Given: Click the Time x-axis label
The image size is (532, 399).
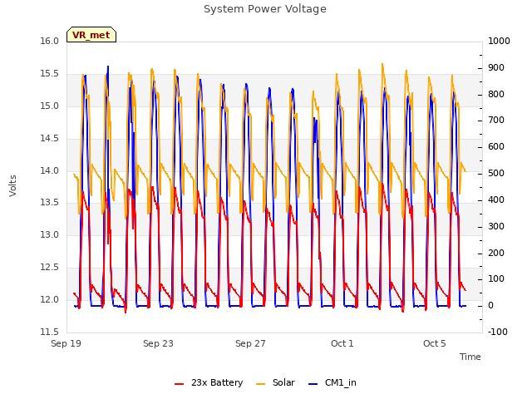Looking at the screenshot, I should [x=470, y=357].
